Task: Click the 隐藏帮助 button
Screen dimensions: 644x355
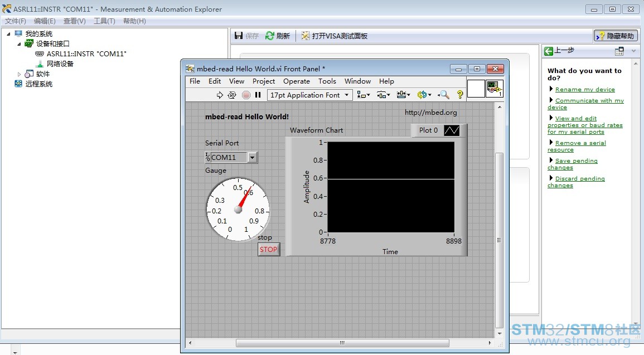Action: [x=616, y=36]
